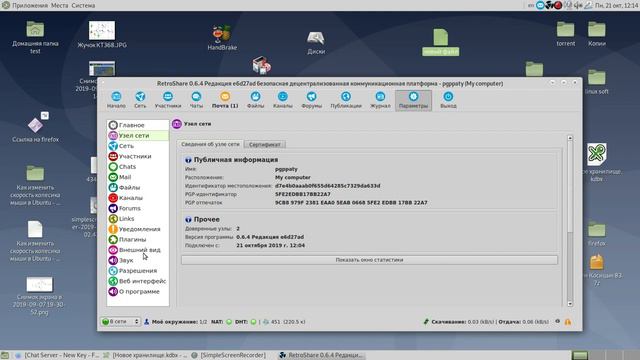Open the Публикации toolbar section

point(346,100)
